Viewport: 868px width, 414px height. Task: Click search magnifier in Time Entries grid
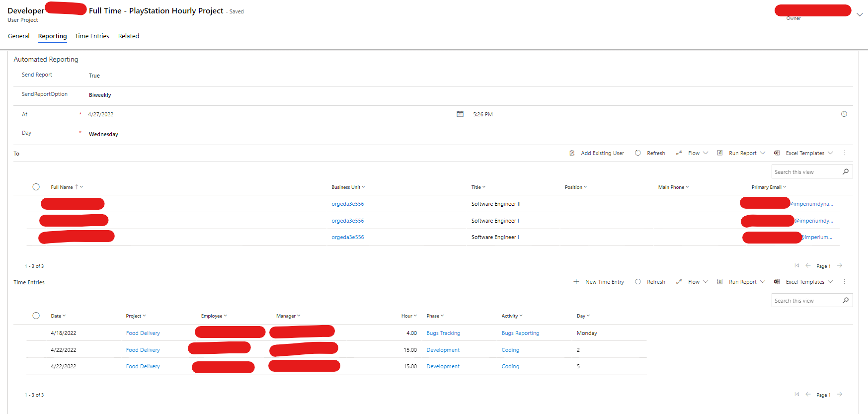click(846, 300)
